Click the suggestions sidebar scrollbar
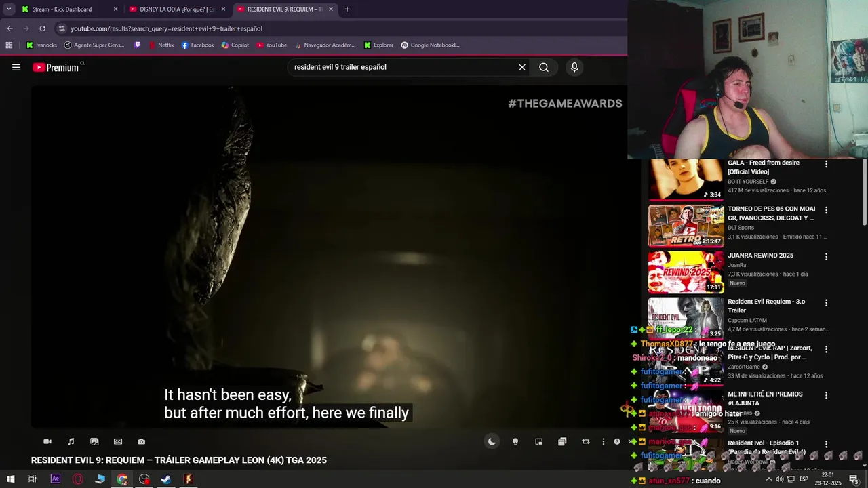 click(x=864, y=193)
